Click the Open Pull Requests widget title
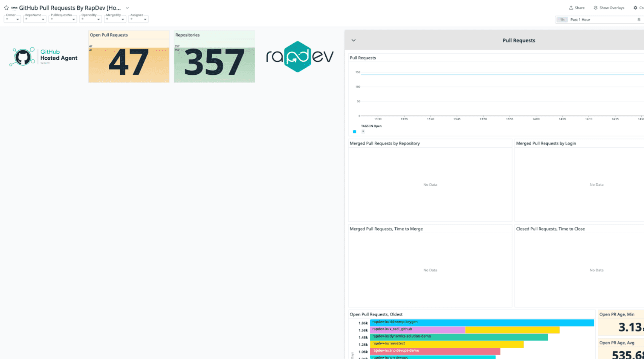 (x=109, y=35)
